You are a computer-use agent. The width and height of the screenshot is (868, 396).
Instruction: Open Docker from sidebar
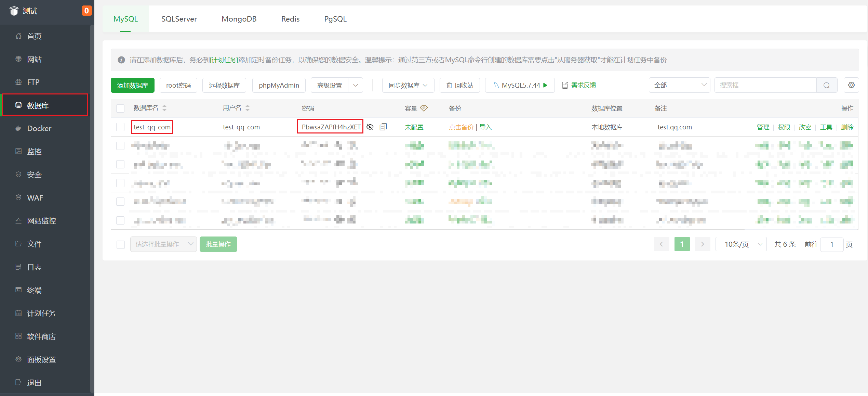[x=39, y=128]
